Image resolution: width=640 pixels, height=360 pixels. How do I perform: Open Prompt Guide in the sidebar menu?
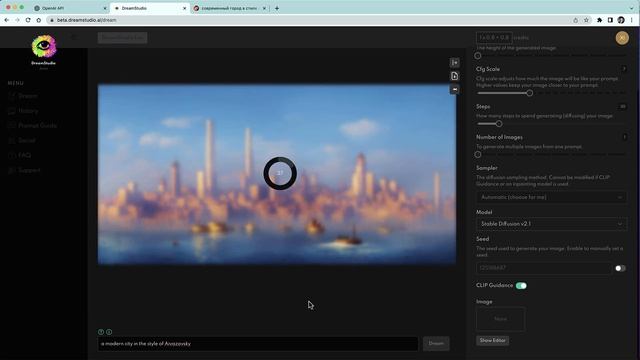pos(37,125)
